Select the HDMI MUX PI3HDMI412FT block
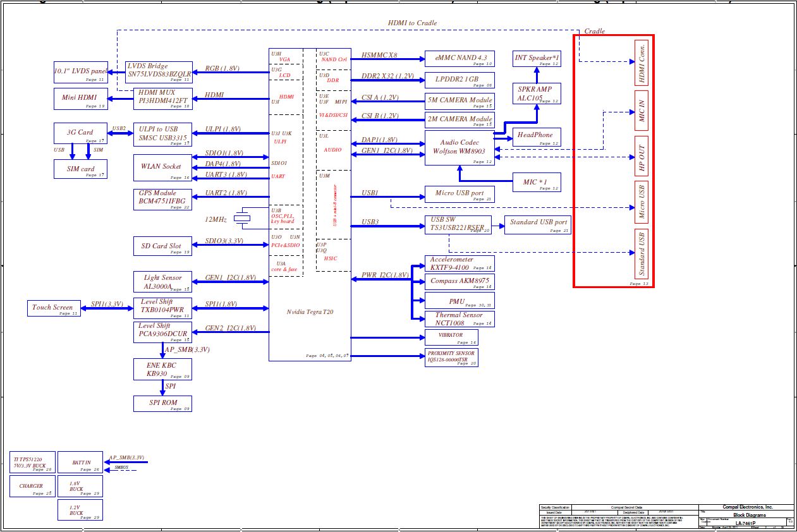 pos(162,99)
